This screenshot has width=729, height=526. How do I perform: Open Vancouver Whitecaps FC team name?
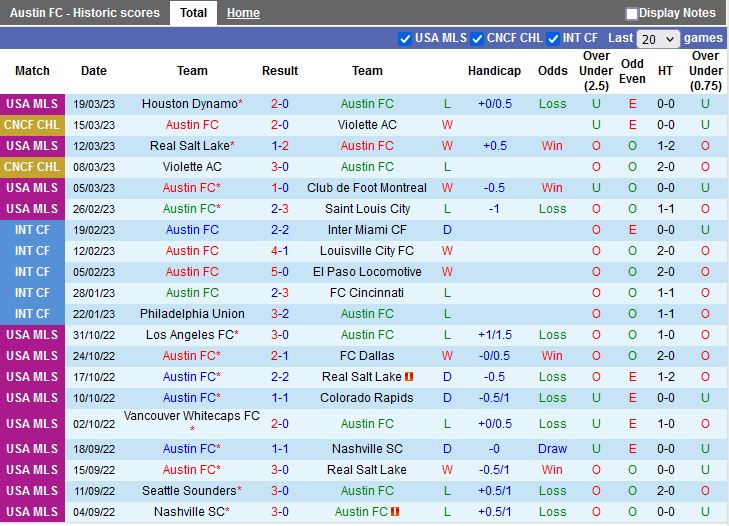click(192, 416)
